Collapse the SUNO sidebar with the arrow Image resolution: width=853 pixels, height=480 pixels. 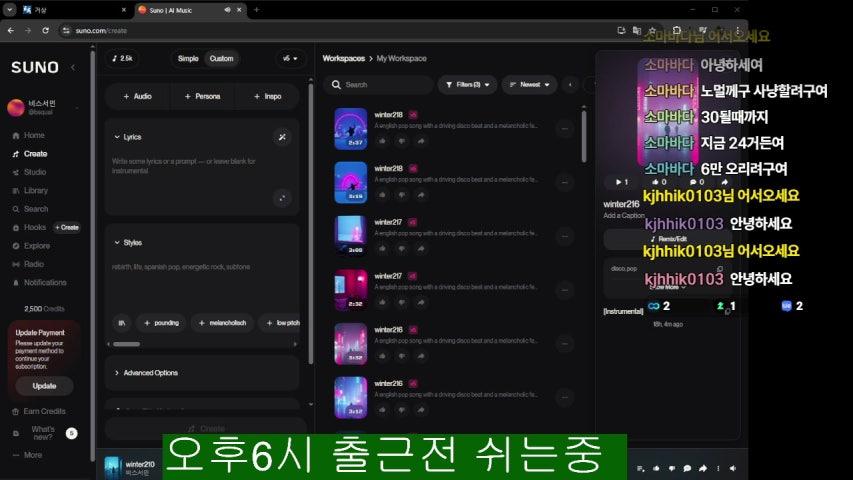coord(73,68)
